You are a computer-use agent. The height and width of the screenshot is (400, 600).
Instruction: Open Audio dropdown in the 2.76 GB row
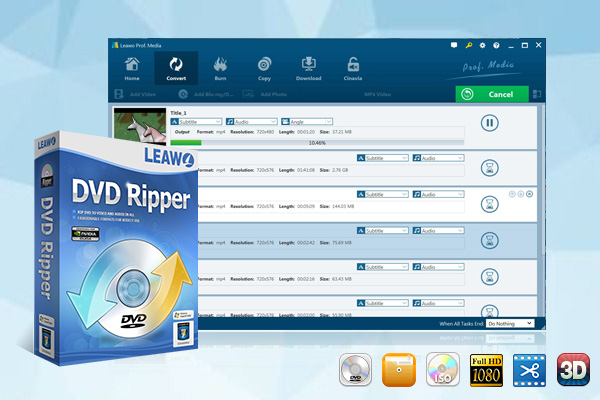tap(439, 158)
